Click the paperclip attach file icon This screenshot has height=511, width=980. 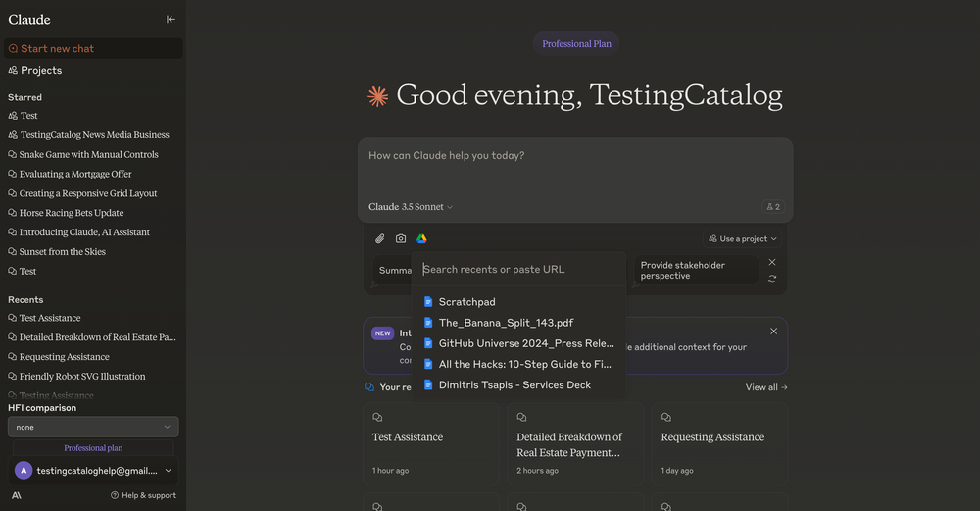380,238
